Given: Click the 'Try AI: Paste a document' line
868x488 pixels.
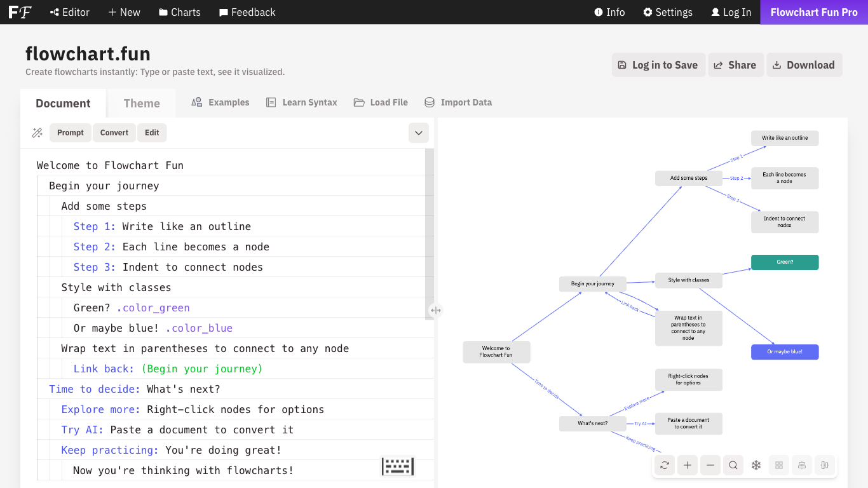Looking at the screenshot, I should click(177, 430).
